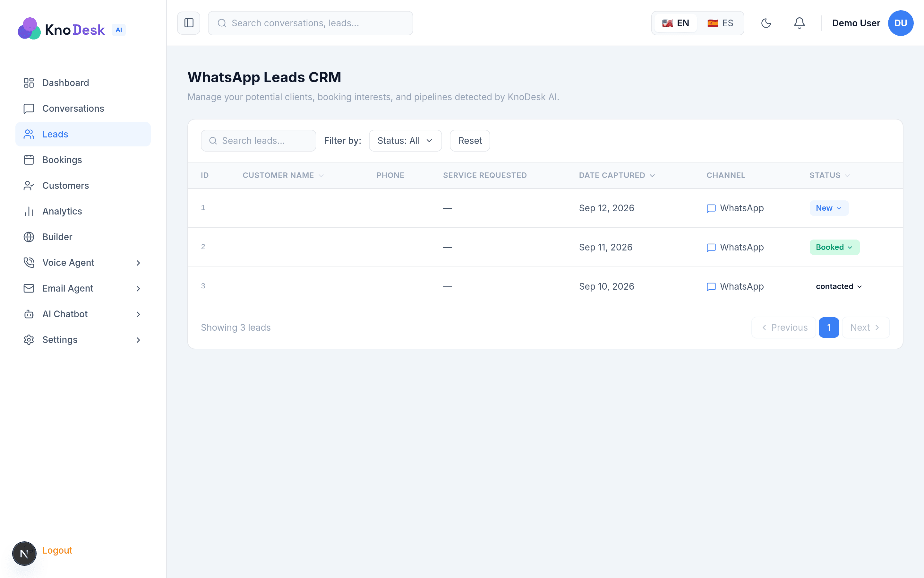Image resolution: width=924 pixels, height=578 pixels.
Task: Open the Leads menu item
Action: (83, 134)
